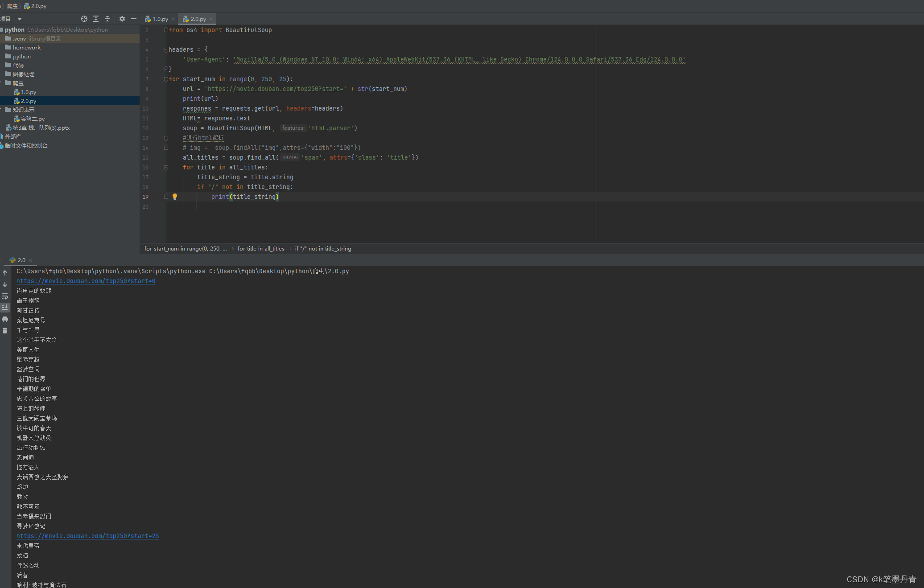The image size is (924, 588).
Task: Hide the project tool window
Action: [x=134, y=19]
